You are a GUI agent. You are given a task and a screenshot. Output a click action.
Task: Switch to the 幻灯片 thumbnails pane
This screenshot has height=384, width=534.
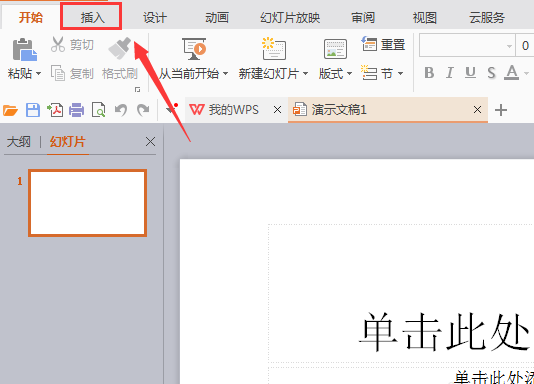(x=67, y=142)
